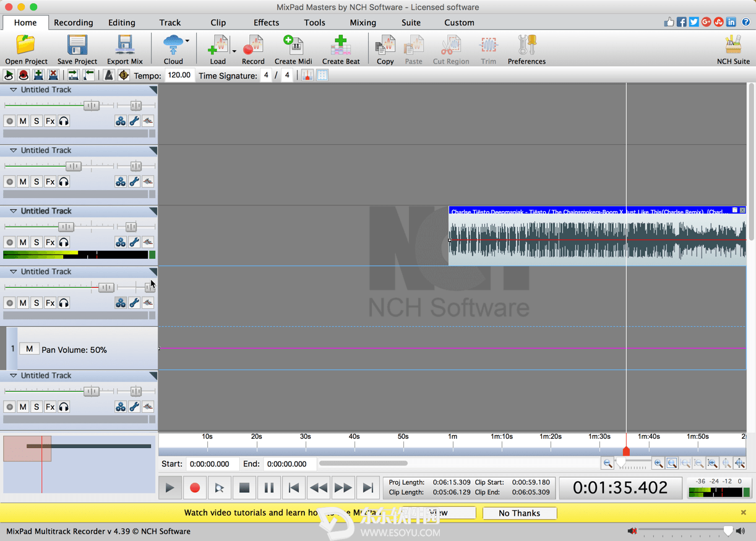The width and height of the screenshot is (756, 541).
Task: Click the first track's volume slider handle
Action: [91, 106]
